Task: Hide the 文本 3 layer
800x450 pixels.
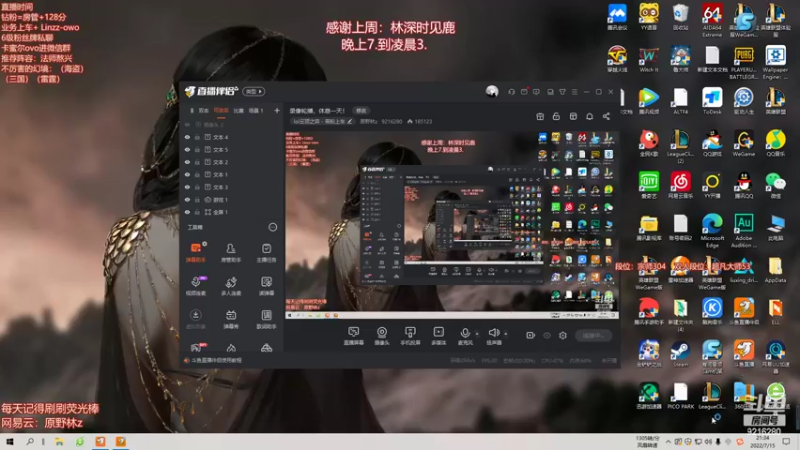Action: pyautogui.click(x=187, y=187)
